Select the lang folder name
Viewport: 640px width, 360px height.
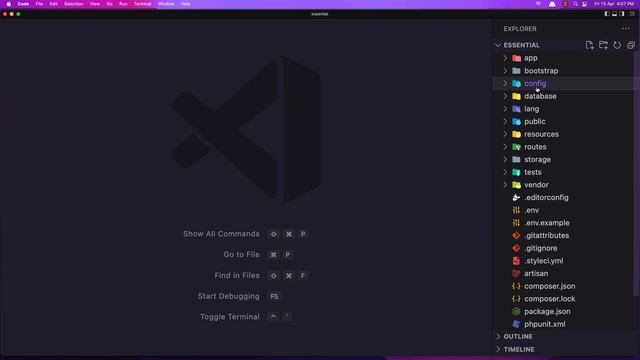531,109
